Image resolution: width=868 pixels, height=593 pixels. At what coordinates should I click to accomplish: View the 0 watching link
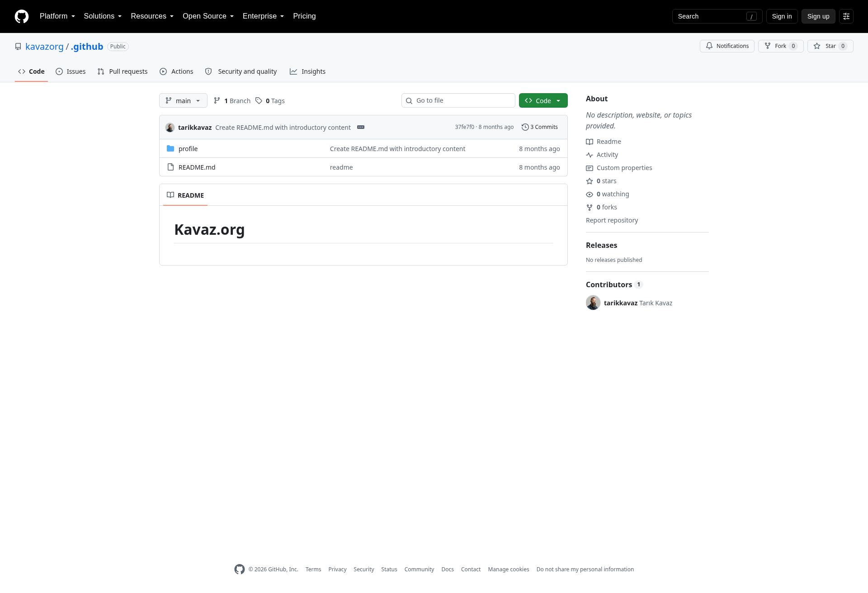coord(608,194)
